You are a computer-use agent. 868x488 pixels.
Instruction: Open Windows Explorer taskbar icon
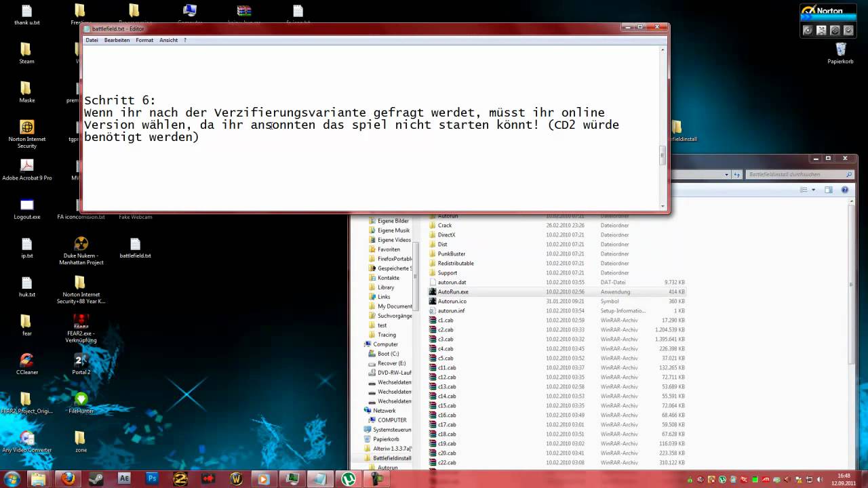pos(39,479)
